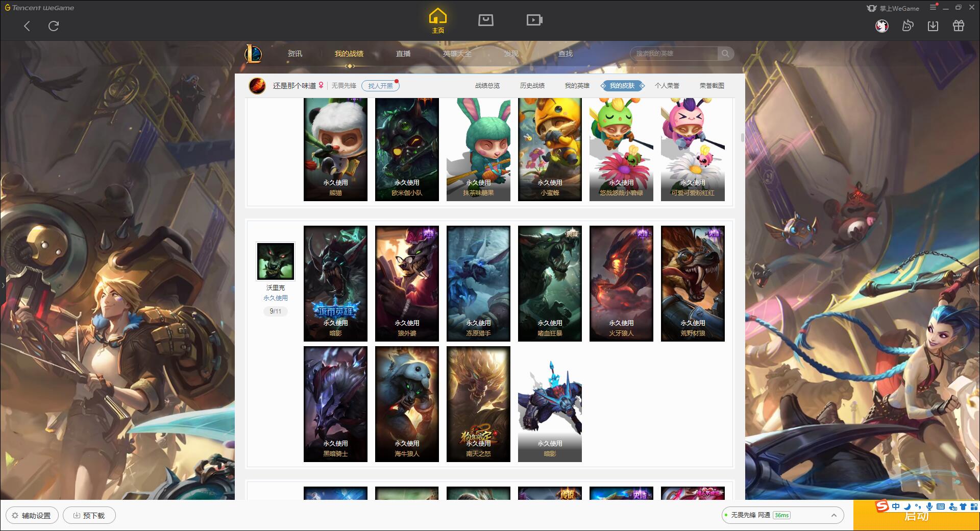
Task: Expand the 无畏先锋 网通 server selector
Action: (782, 515)
